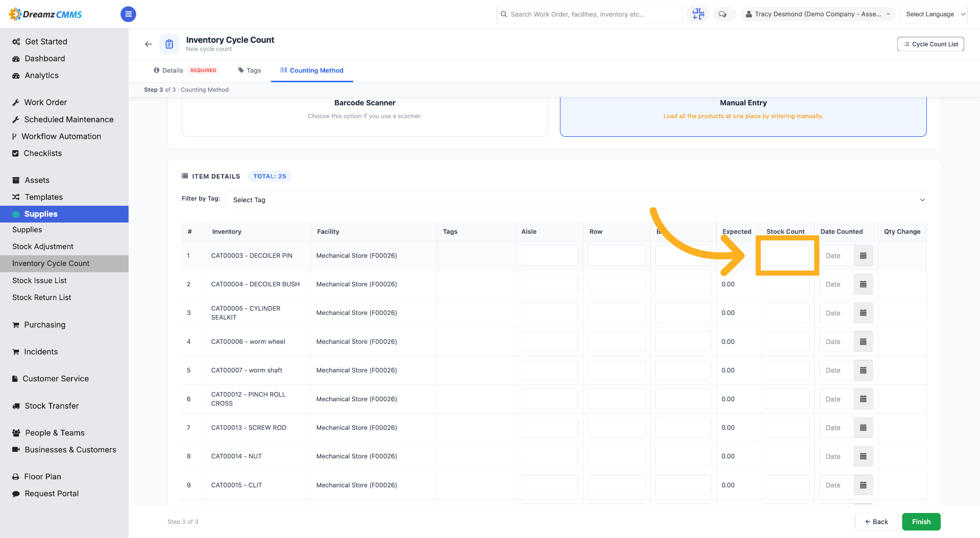Click Stock Count field for NUT row
This screenshot has height=538, width=980.
[x=787, y=456]
